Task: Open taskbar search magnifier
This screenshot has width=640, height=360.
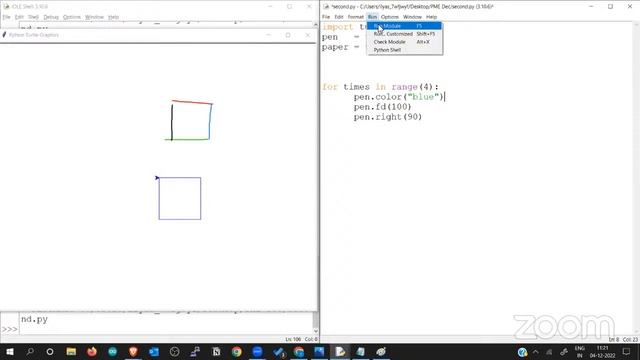Action: 30,351
